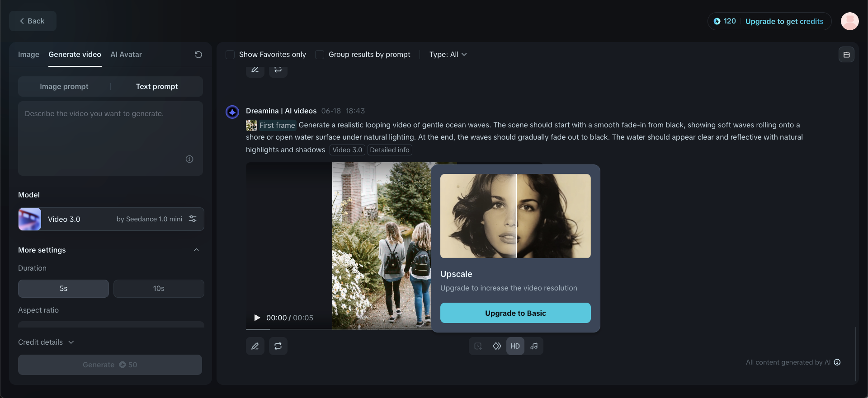
Task: Click the First frame thumbnail image
Action: tap(251, 125)
